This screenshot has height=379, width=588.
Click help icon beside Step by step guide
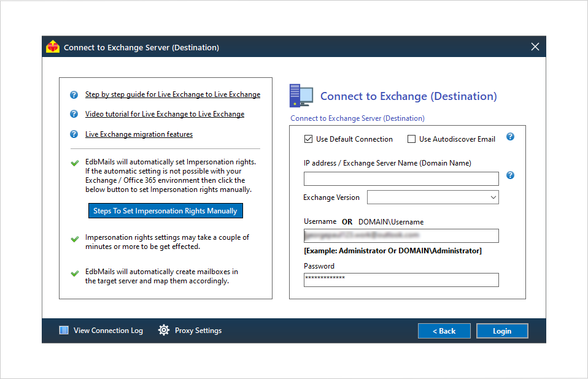(x=74, y=94)
